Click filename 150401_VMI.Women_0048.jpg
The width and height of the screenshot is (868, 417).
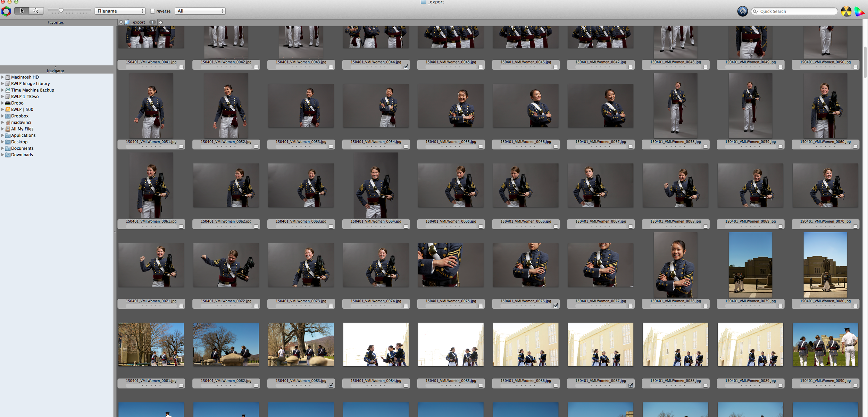(675, 62)
